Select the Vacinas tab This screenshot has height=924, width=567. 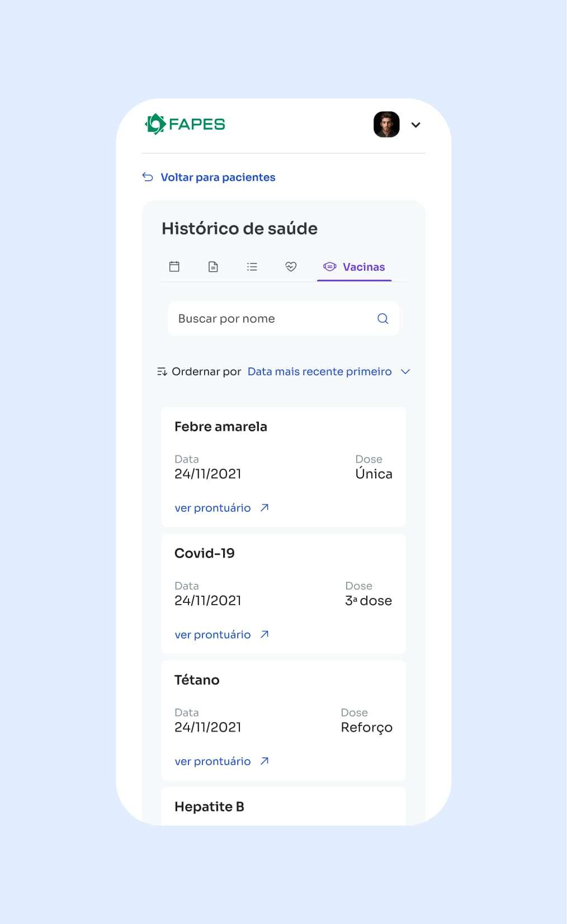[355, 267]
